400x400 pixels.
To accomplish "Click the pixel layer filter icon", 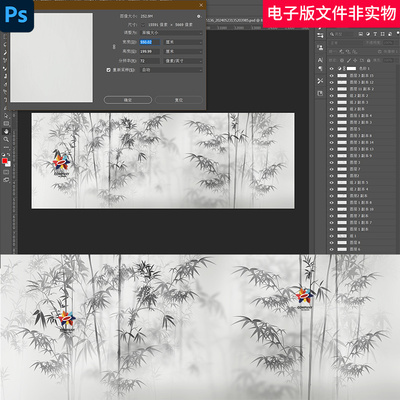I will point(361,34).
